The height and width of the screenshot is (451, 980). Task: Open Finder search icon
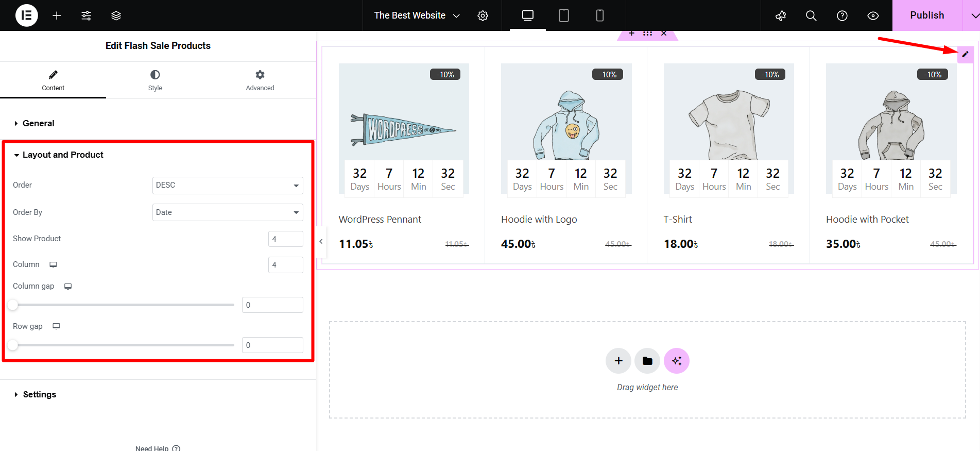[x=811, y=15]
